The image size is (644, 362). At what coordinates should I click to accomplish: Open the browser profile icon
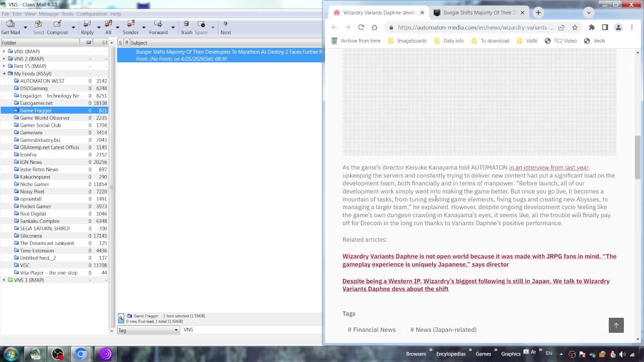[x=618, y=27]
